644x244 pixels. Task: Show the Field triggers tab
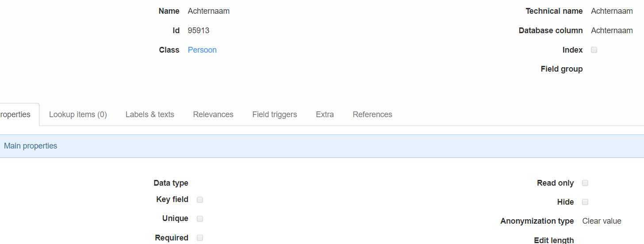(275, 114)
